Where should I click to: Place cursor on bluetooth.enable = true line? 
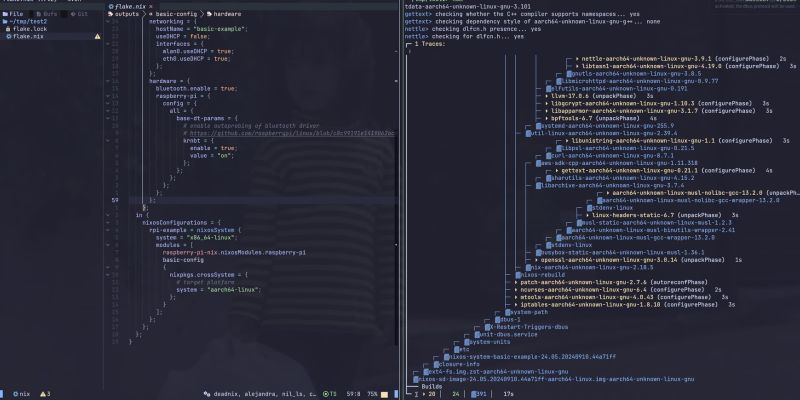(x=196, y=89)
